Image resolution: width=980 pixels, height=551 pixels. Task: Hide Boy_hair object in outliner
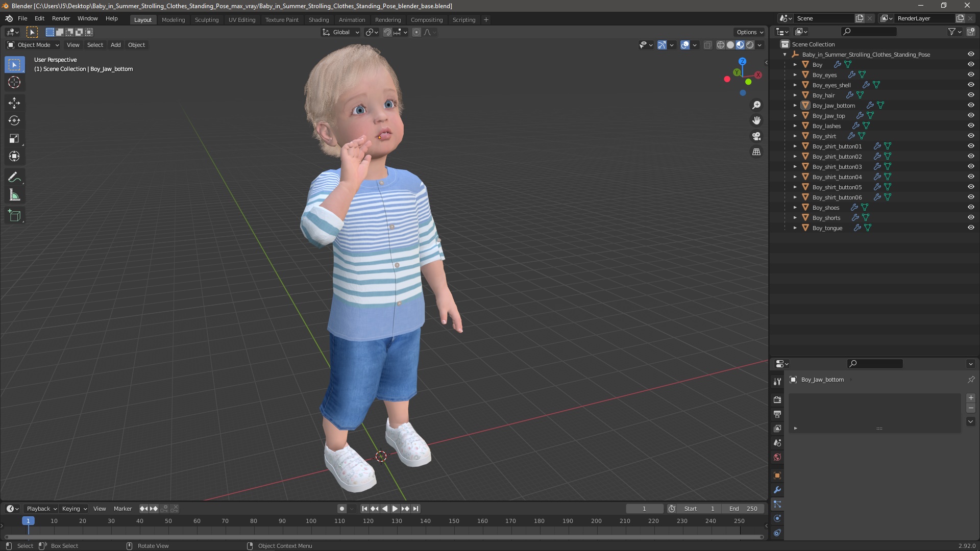click(x=971, y=95)
